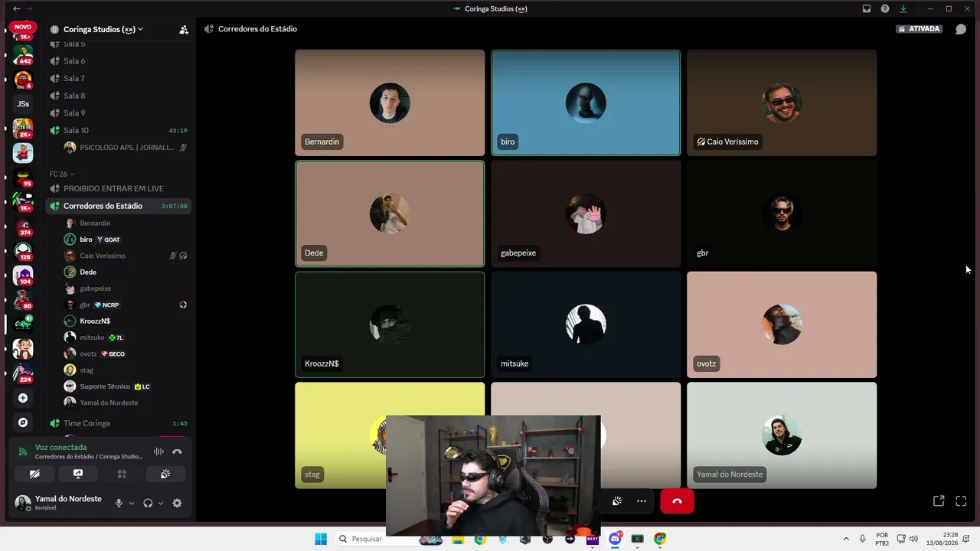Select the ovotz video tile
The width and height of the screenshot is (980, 551).
click(x=782, y=324)
